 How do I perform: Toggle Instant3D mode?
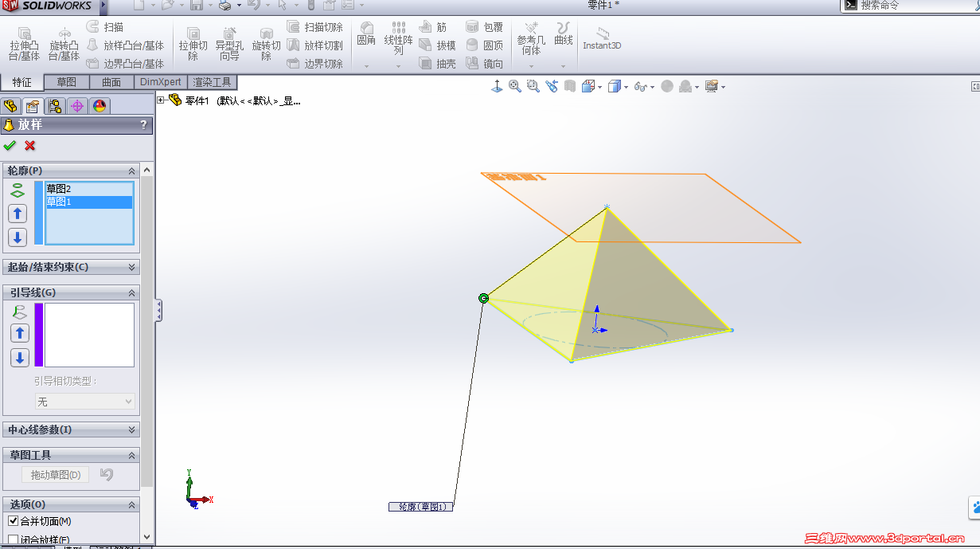coord(602,38)
